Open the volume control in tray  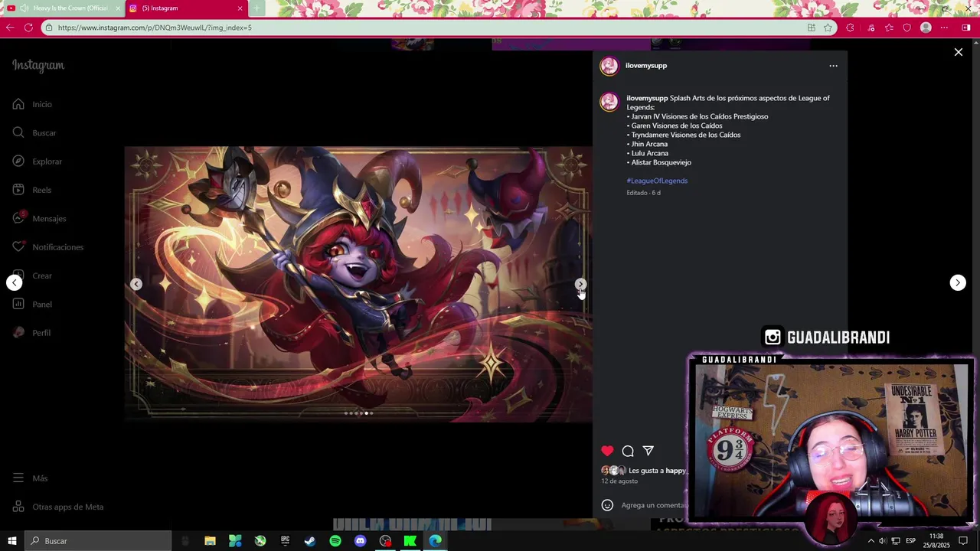pos(883,541)
